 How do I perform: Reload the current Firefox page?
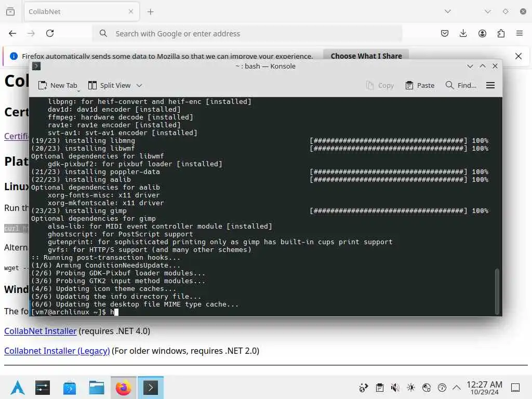tap(50, 33)
